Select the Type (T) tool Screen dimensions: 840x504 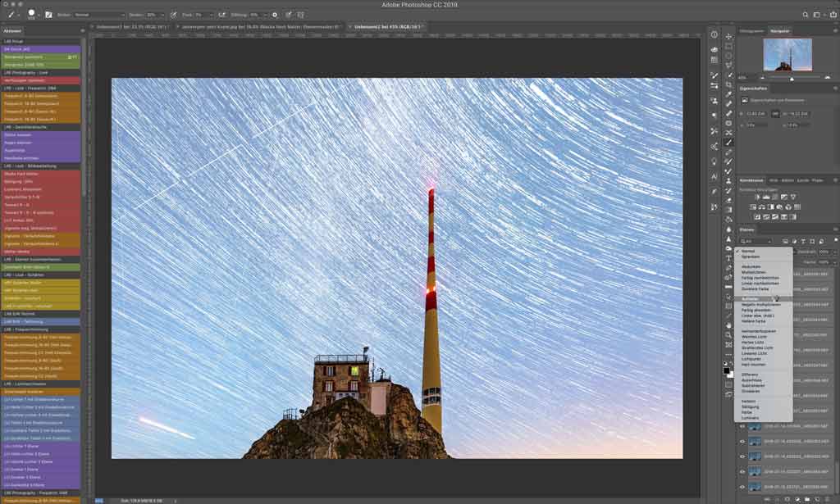tap(728, 258)
